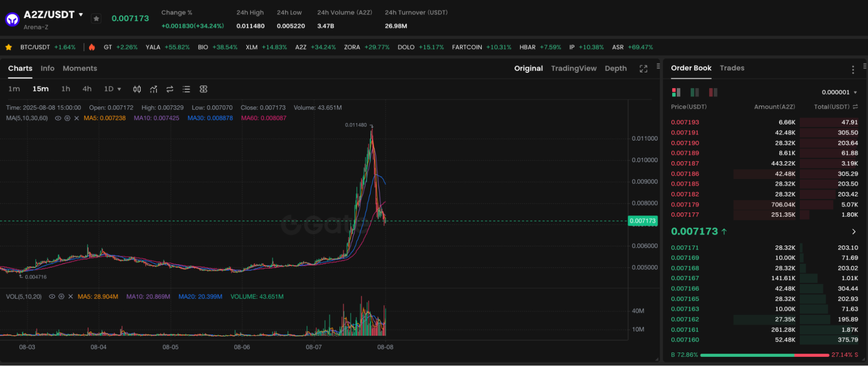Click the buy/sell ratio bar
868x366 pixels.
click(x=765, y=355)
